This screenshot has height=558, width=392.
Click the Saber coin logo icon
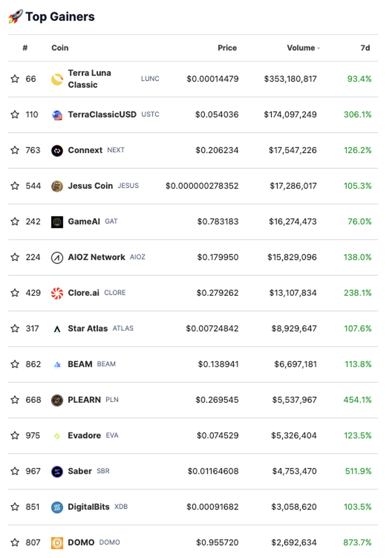tap(57, 471)
